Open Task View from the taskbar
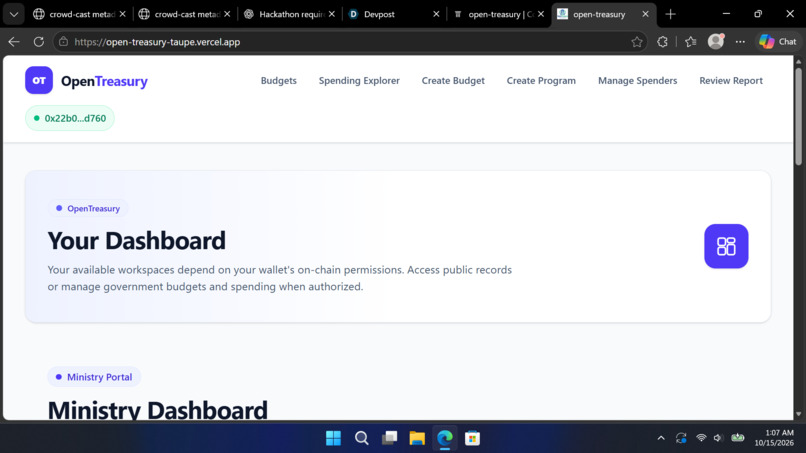The width and height of the screenshot is (806, 453). (389, 438)
